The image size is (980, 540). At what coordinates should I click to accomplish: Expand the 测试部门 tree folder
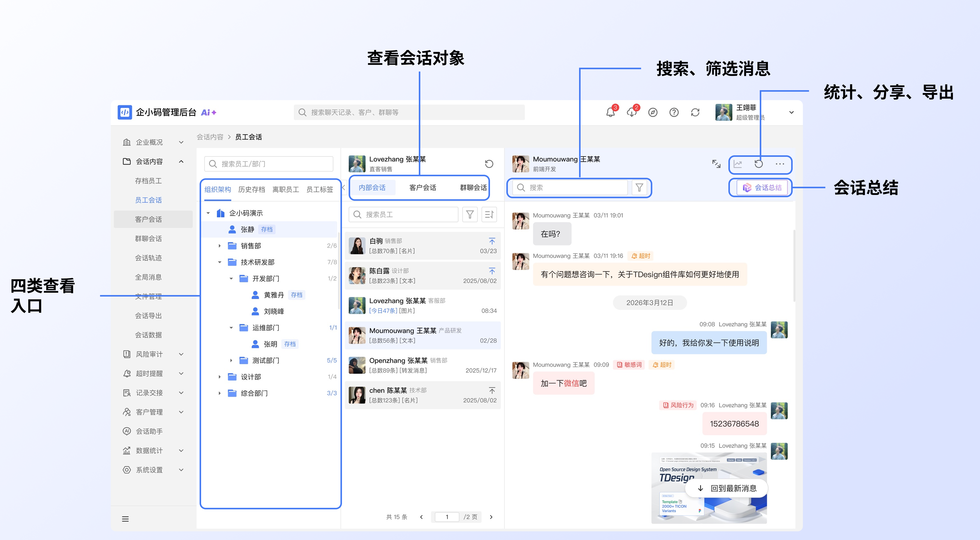[231, 360]
